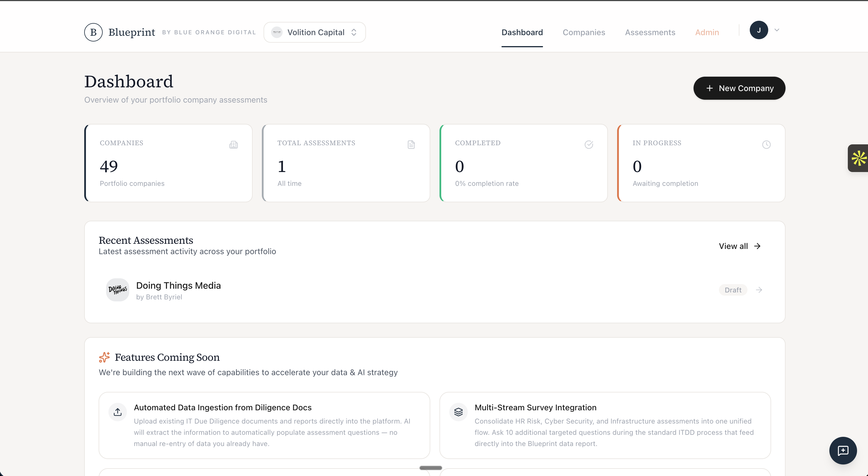Image resolution: width=868 pixels, height=476 pixels.
Task: Click the building icon in Companies card
Action: tap(234, 145)
